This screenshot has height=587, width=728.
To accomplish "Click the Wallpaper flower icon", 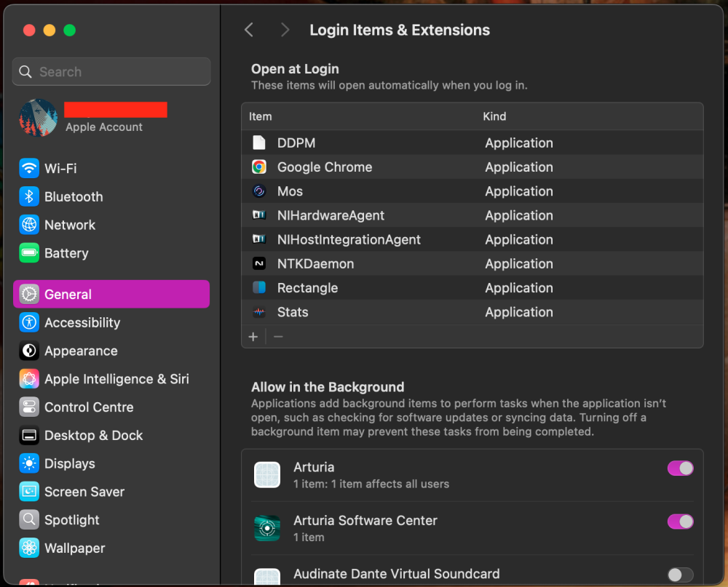I will [x=29, y=548].
